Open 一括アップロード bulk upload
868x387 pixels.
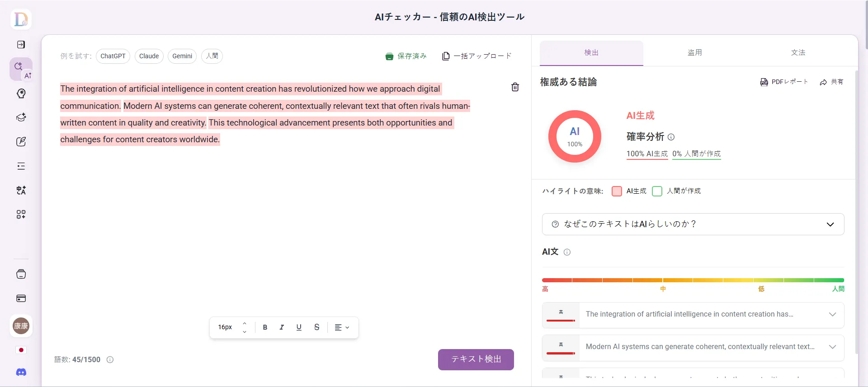[477, 56]
